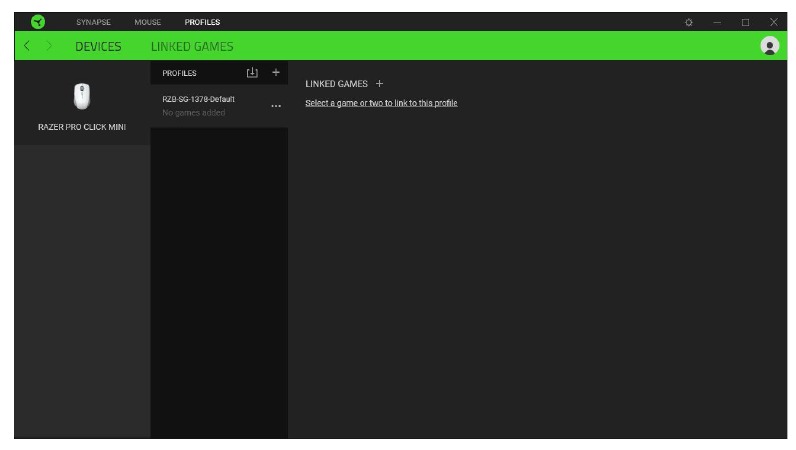Click 'Select a game or two to link' link
This screenshot has height=450, width=796.
click(381, 103)
